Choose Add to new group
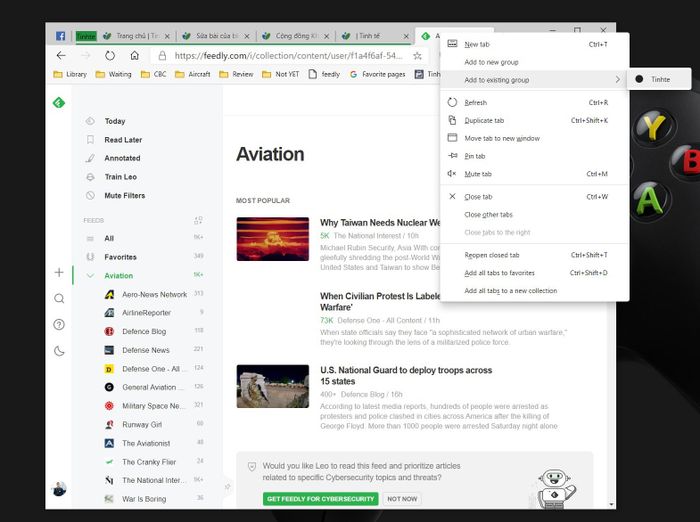This screenshot has height=522, width=700. pyautogui.click(x=535, y=62)
